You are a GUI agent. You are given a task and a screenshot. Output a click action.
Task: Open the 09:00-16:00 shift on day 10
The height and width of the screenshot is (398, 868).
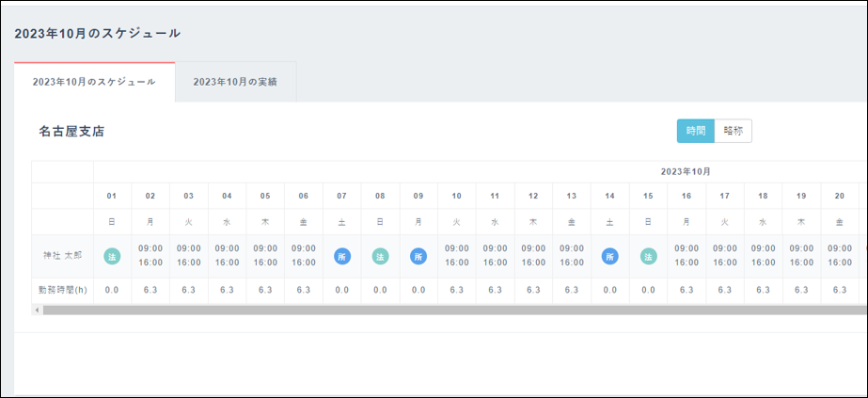pyautogui.click(x=457, y=256)
